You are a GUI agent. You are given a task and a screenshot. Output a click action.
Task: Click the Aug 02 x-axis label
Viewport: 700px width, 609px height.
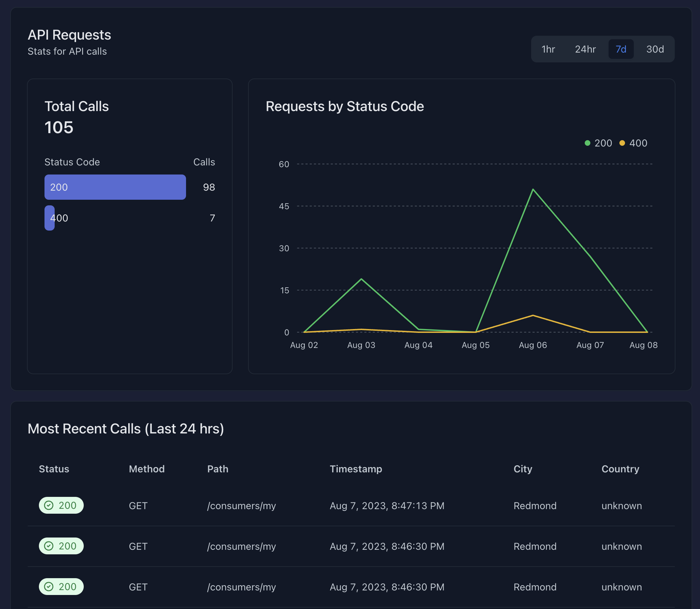pos(304,345)
